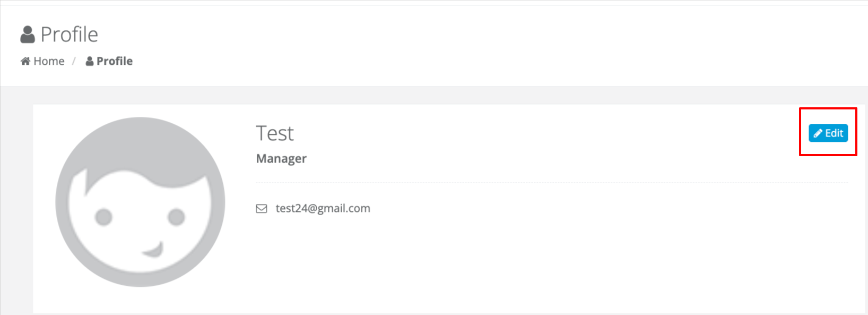Click the avatar's right eye

click(176, 217)
